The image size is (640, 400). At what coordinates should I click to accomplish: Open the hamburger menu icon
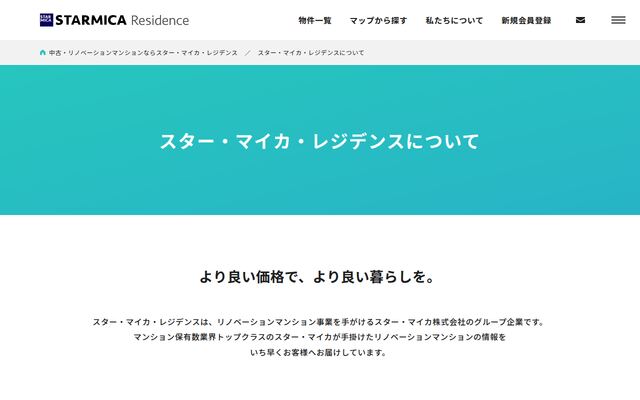tap(618, 20)
